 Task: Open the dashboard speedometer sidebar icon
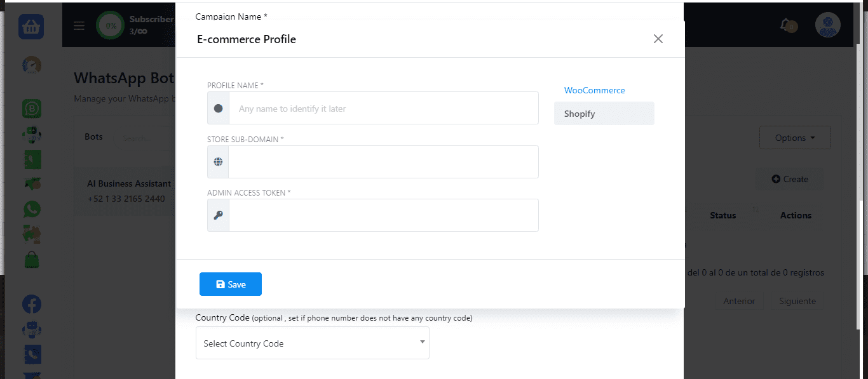31,65
